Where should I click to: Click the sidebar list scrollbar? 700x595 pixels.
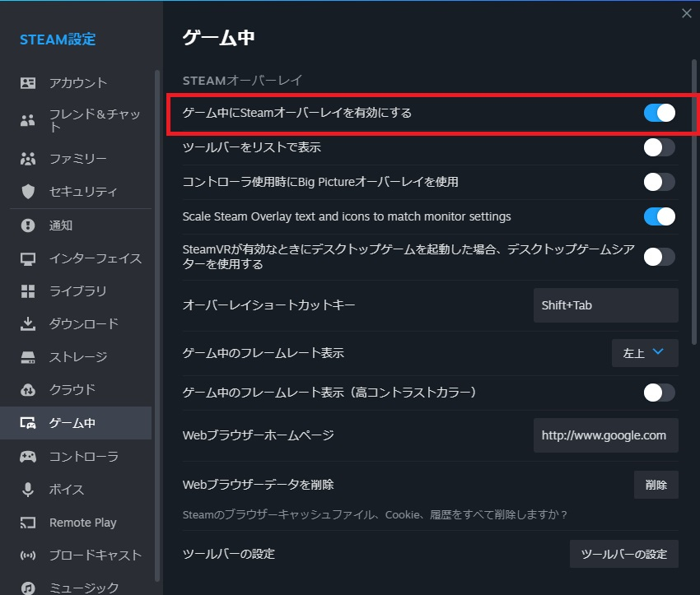(x=157, y=326)
